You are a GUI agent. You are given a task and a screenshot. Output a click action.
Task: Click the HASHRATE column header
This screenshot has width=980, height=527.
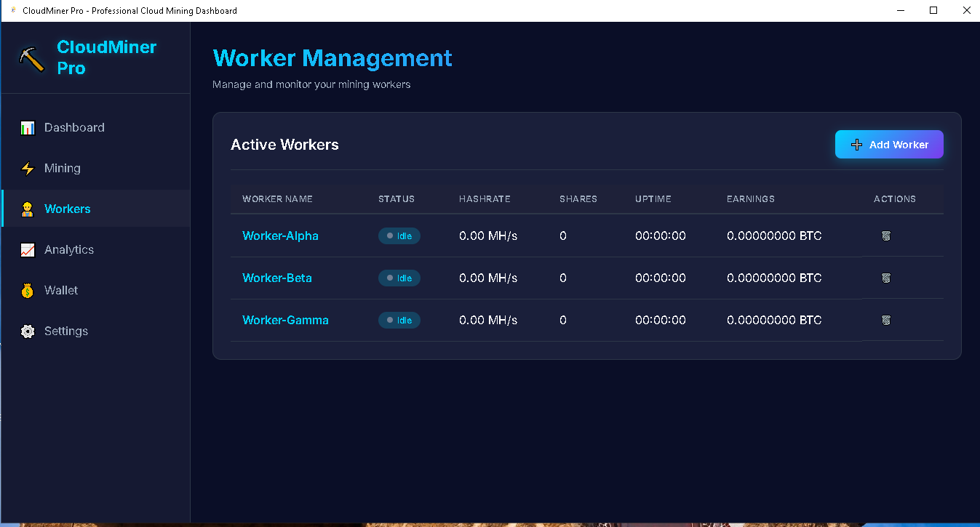(x=485, y=199)
